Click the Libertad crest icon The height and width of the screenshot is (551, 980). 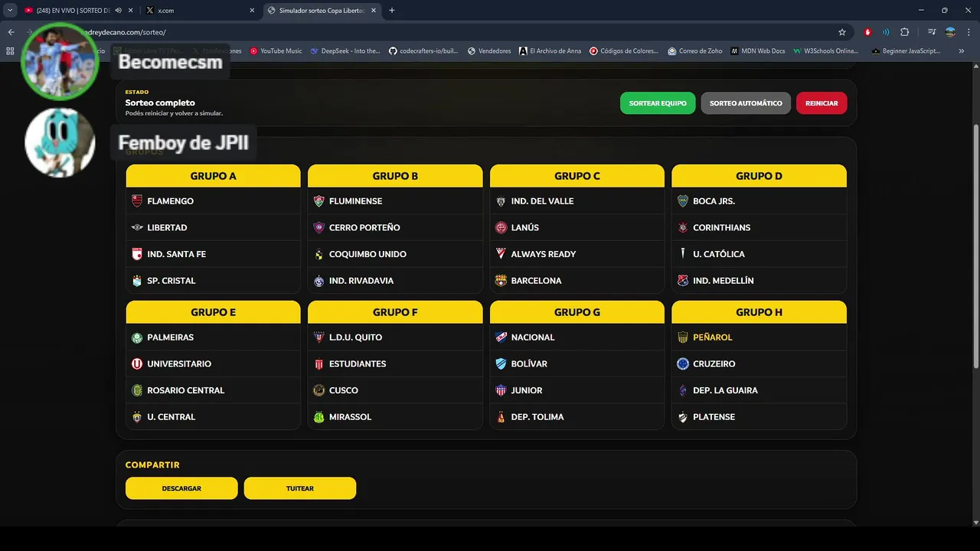[x=137, y=227]
